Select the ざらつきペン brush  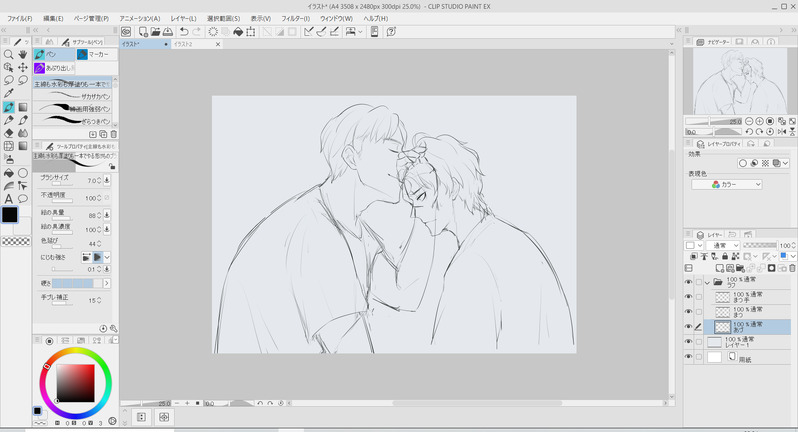click(x=73, y=121)
